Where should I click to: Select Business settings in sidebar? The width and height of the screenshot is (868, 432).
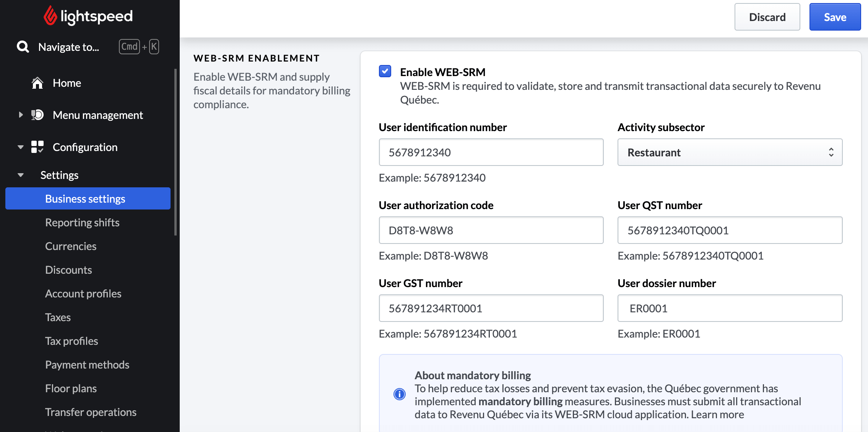(x=88, y=198)
